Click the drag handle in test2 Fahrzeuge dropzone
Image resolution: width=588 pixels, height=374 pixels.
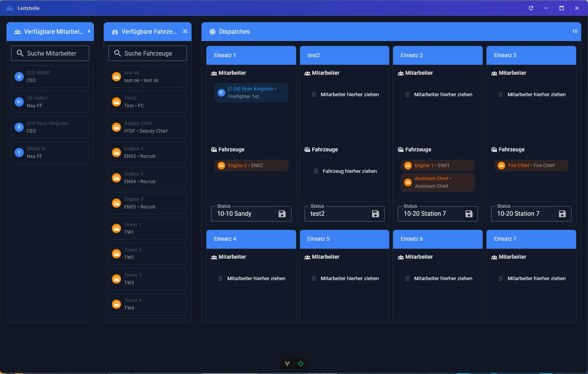point(316,171)
